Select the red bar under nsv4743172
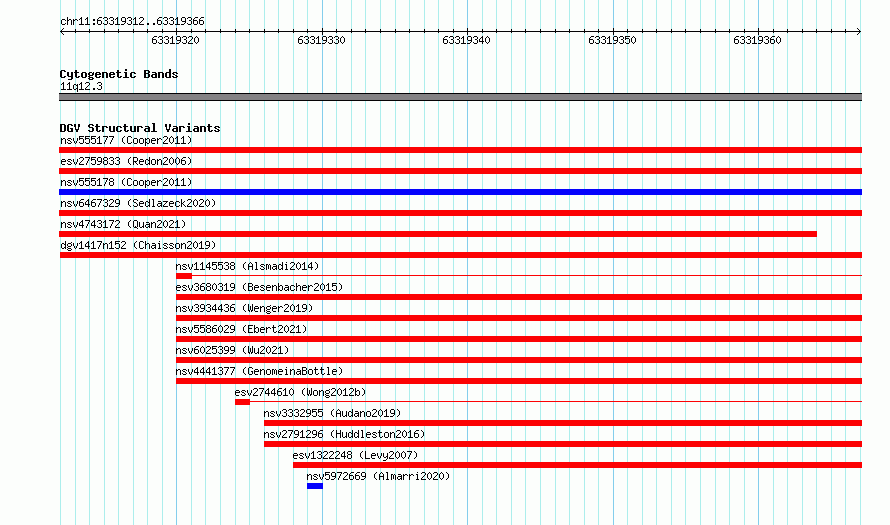This screenshot has width=890, height=525. [x=438, y=234]
